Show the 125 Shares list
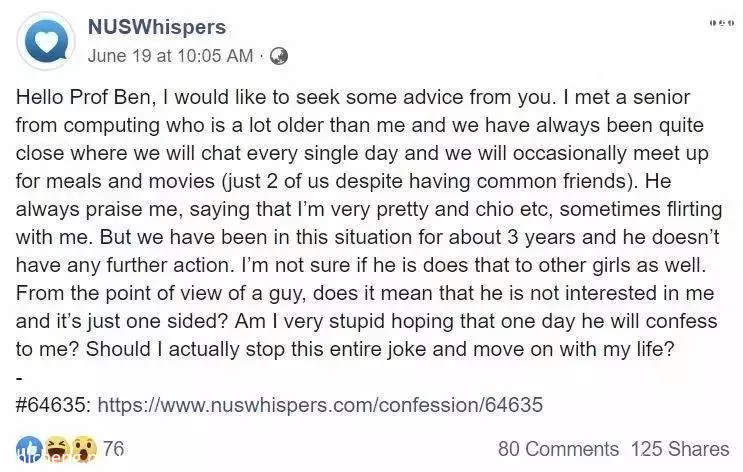743x472 pixels. coord(680,449)
